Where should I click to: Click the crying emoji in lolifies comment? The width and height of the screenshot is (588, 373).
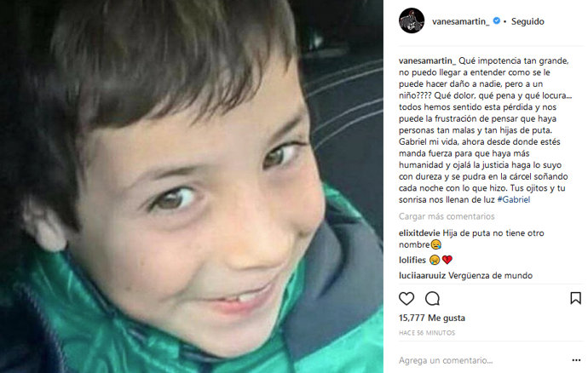tap(435, 260)
